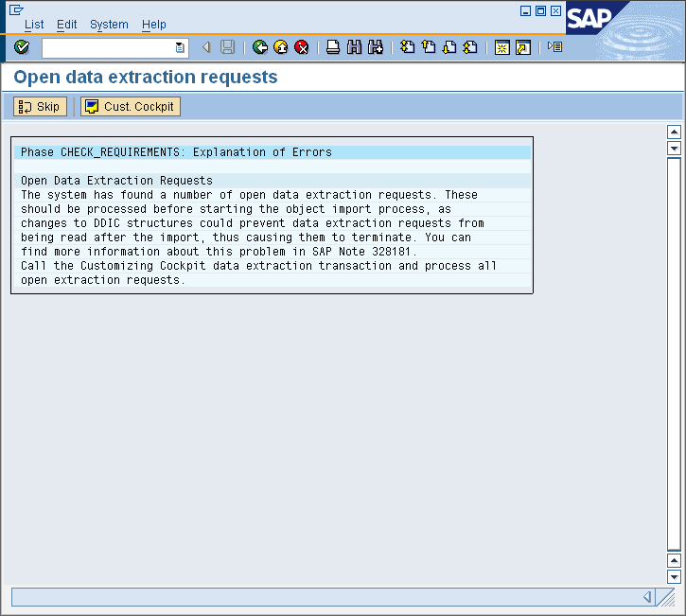The image size is (686, 616).
Task: Click the Cust. Cockpit button
Action: click(131, 106)
